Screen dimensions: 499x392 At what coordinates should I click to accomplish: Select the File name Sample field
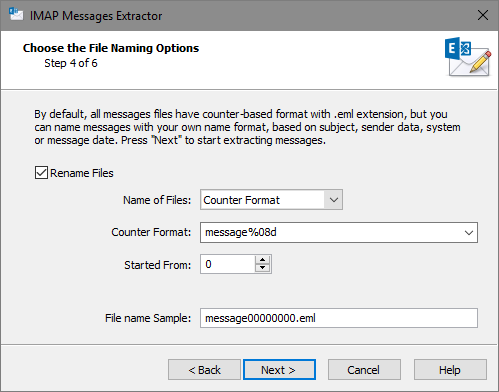pyautogui.click(x=339, y=318)
